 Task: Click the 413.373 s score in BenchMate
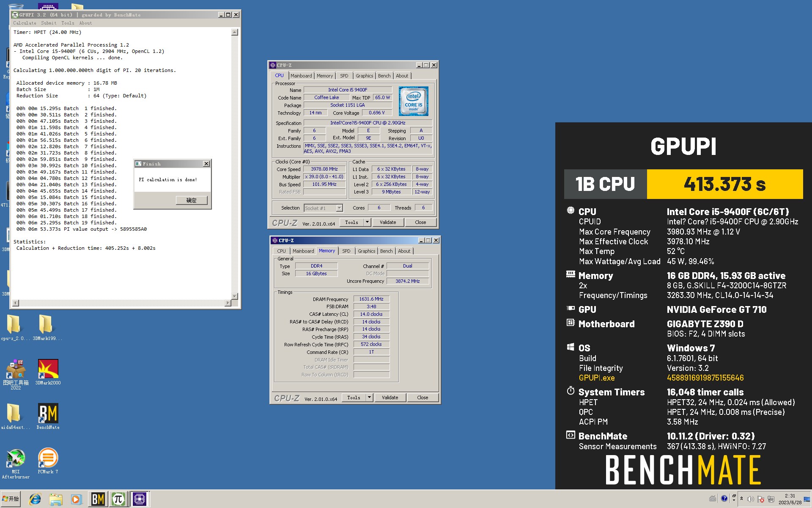725,184
